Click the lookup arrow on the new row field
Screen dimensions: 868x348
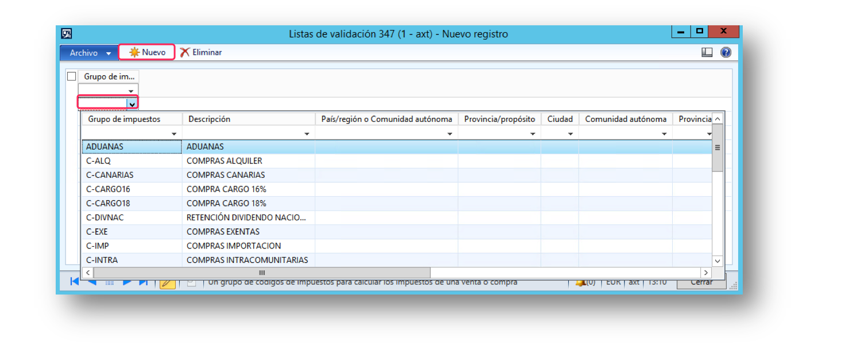coord(132,104)
